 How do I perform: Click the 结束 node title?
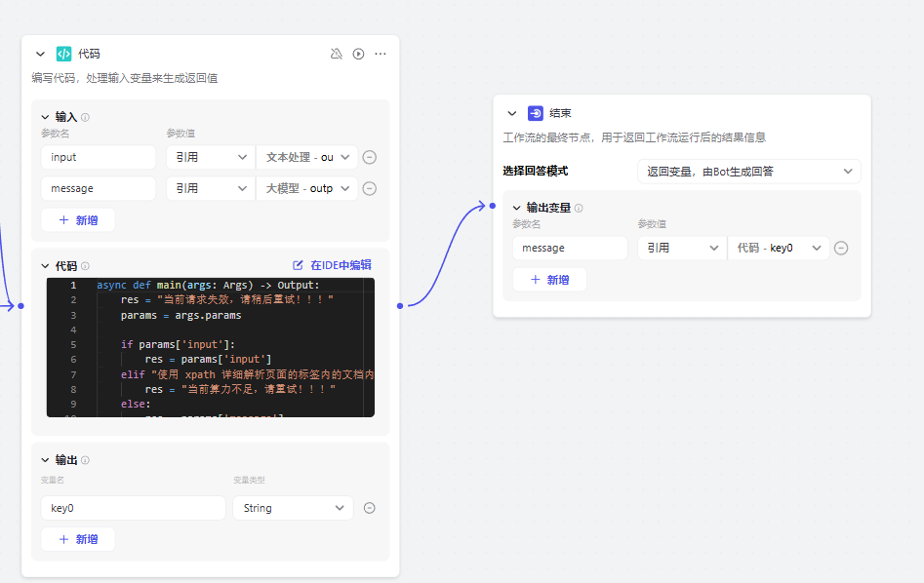coord(560,113)
